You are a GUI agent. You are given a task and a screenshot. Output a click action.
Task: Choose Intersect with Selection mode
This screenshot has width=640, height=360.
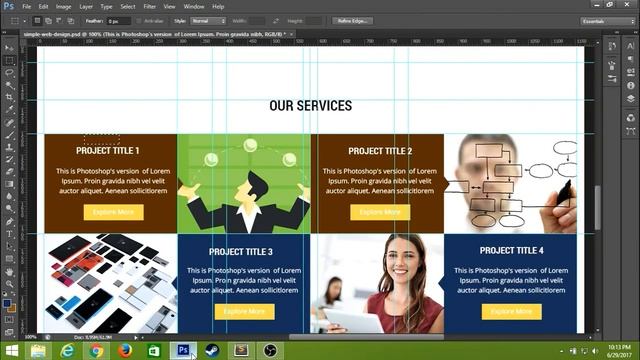[70, 21]
